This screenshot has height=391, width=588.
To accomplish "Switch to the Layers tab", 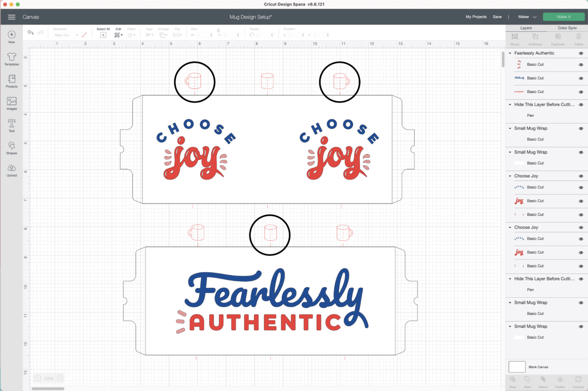I will coord(526,28).
